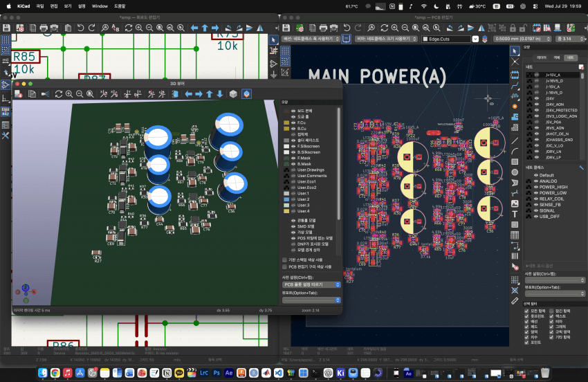Image resolution: width=588 pixels, height=382 pixels.
Task: Open the grid size 0.5000 mm dropdown
Action: click(522, 39)
